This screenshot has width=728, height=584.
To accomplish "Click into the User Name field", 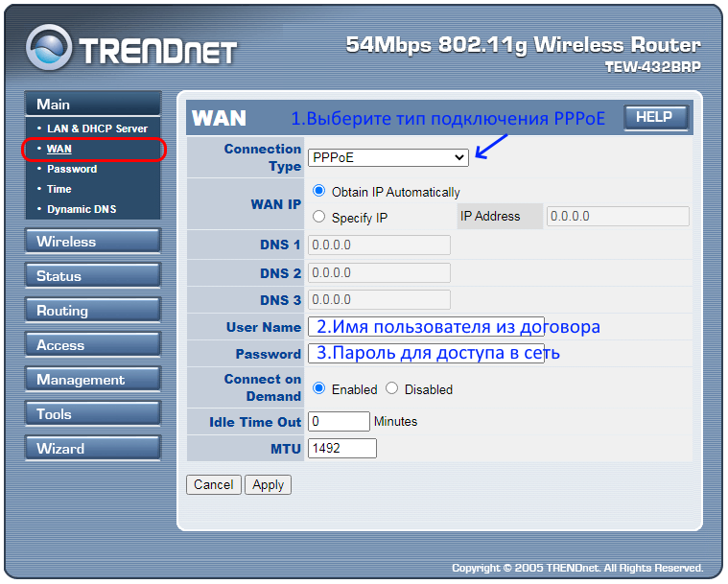I will tap(426, 327).
